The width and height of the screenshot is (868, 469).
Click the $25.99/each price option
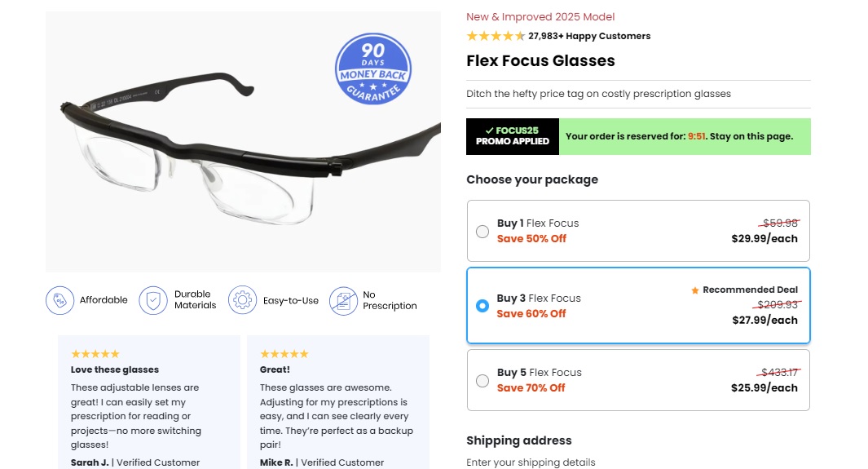764,387
